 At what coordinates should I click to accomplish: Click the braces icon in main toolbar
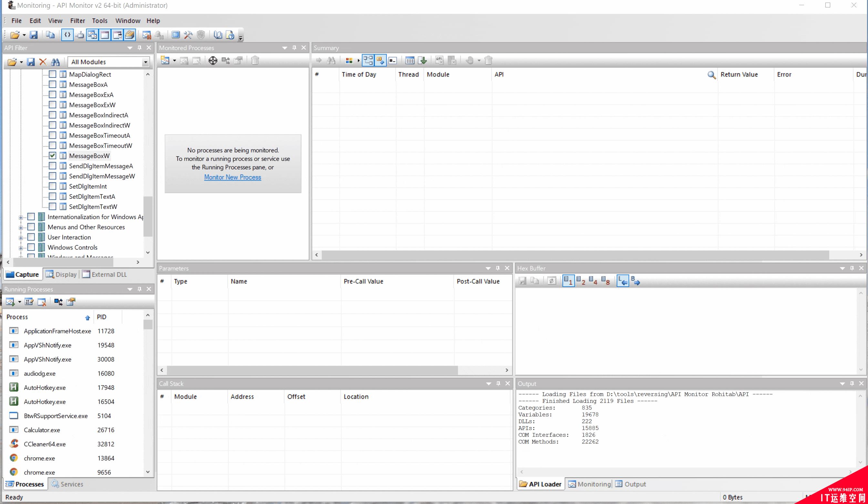67,35
